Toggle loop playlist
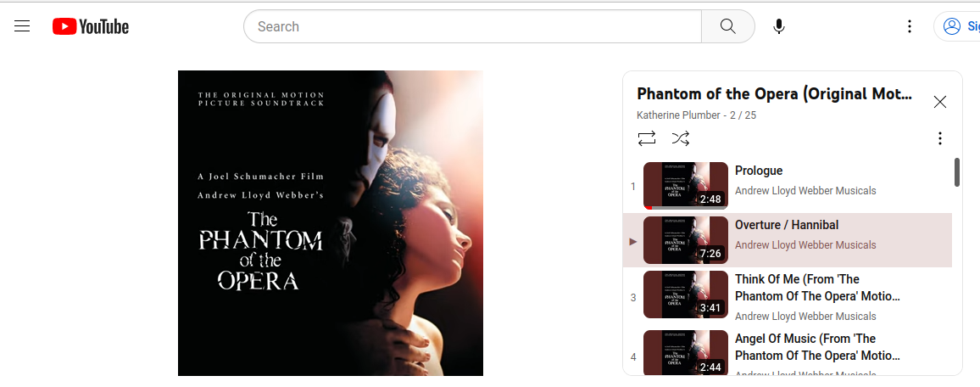The image size is (980, 387). 647,138
